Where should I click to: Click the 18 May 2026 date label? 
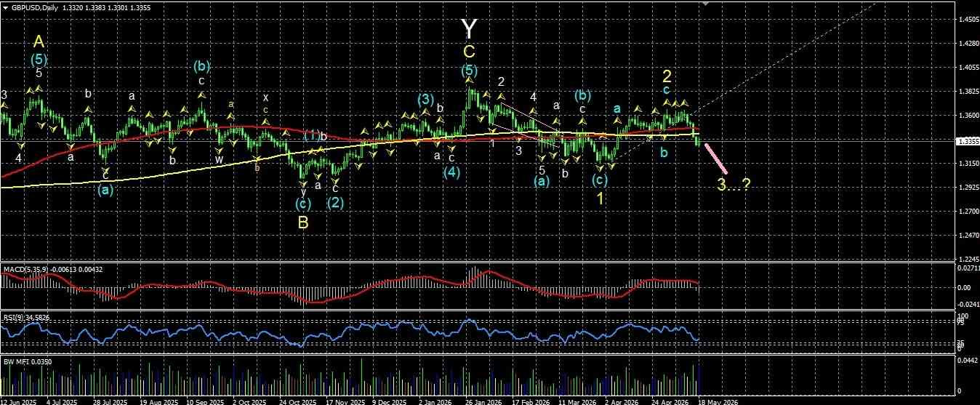[720, 401]
